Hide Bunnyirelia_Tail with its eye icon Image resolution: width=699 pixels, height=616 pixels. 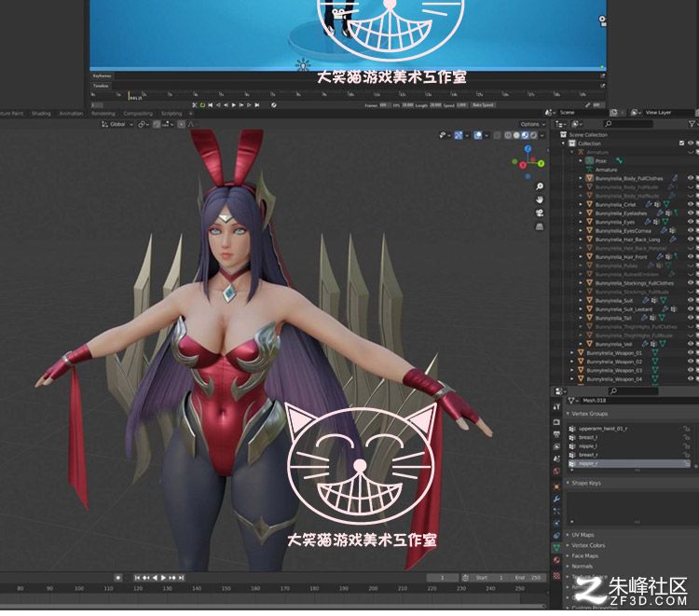(691, 318)
